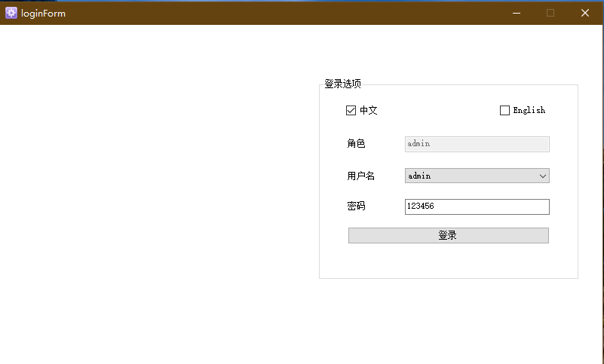Click the admin text in 用户名 combo box
Viewport: 604px width, 364px height.
pyautogui.click(x=419, y=176)
